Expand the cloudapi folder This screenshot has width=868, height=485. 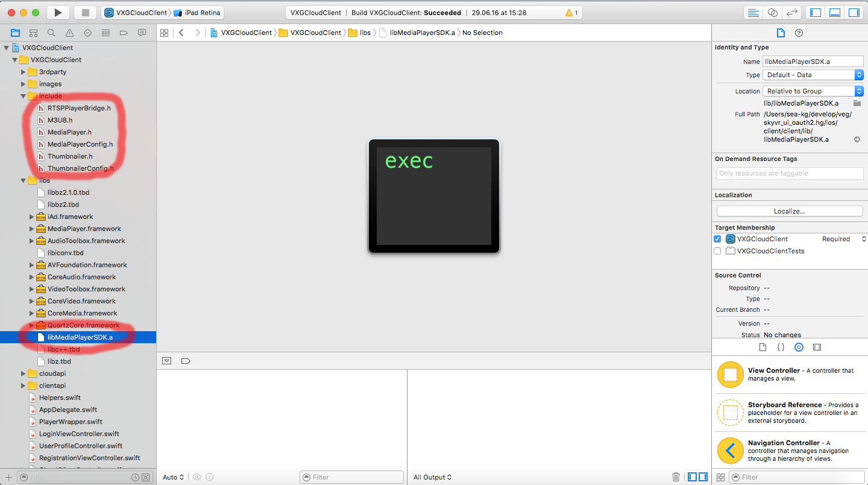[x=24, y=373]
